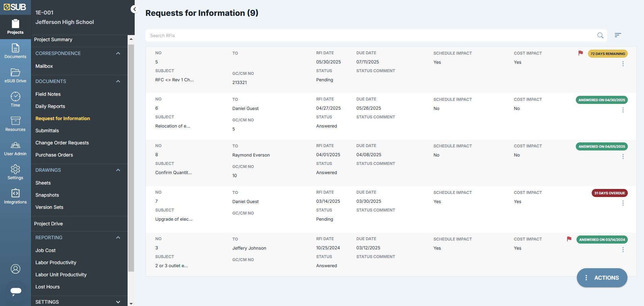Click into the Search RFIs field
The width and height of the screenshot is (644, 306).
pyautogui.click(x=371, y=35)
